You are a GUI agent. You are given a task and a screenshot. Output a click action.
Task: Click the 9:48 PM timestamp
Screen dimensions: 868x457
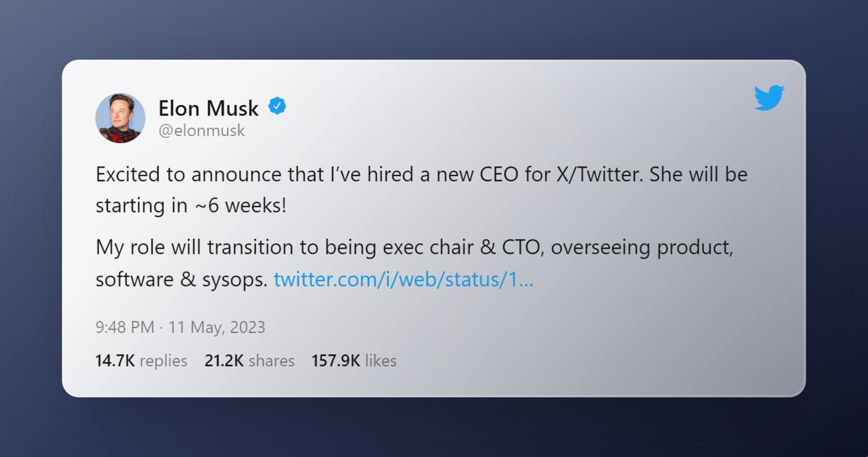125,327
